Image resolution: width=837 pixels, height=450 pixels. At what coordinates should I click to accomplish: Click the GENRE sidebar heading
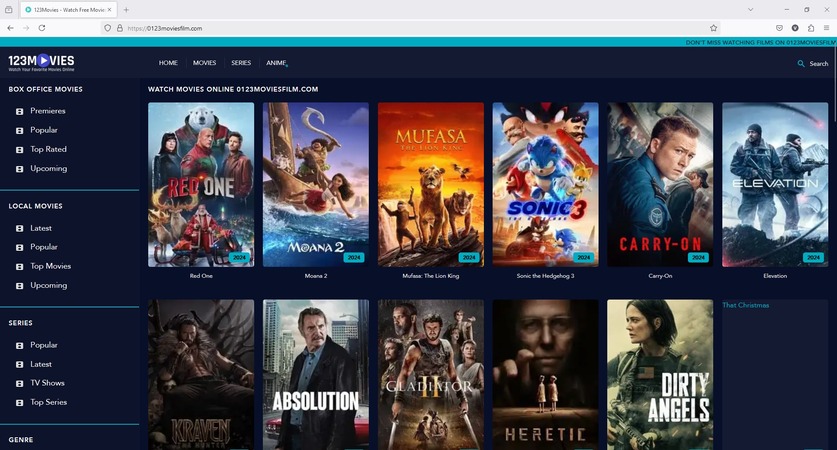pyautogui.click(x=21, y=440)
